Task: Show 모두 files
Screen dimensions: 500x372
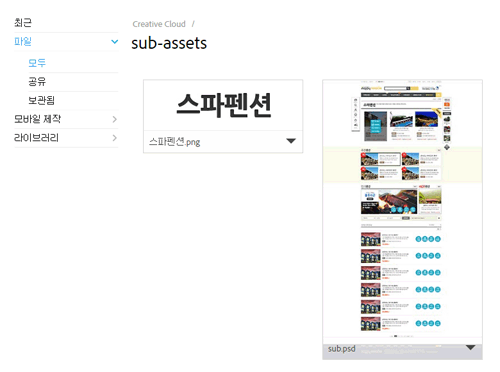Action: coord(37,63)
